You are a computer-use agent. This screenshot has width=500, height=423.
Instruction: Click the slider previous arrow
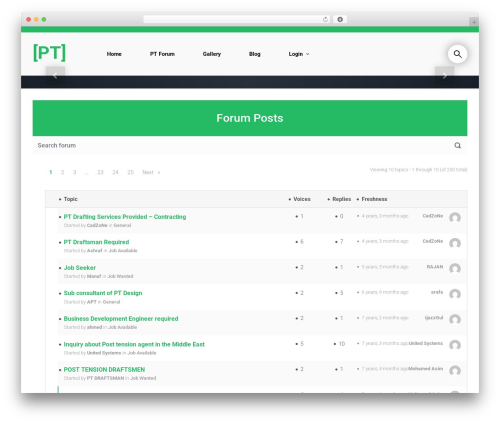pyautogui.click(x=55, y=76)
